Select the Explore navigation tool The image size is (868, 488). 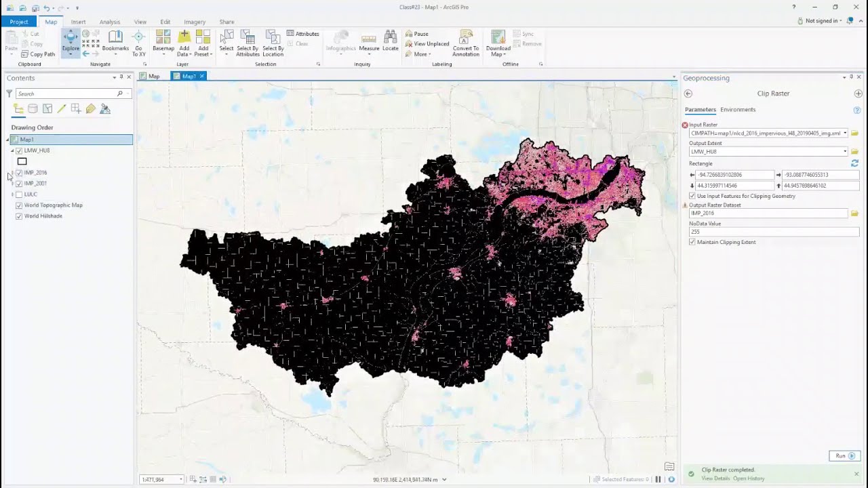pos(71,42)
